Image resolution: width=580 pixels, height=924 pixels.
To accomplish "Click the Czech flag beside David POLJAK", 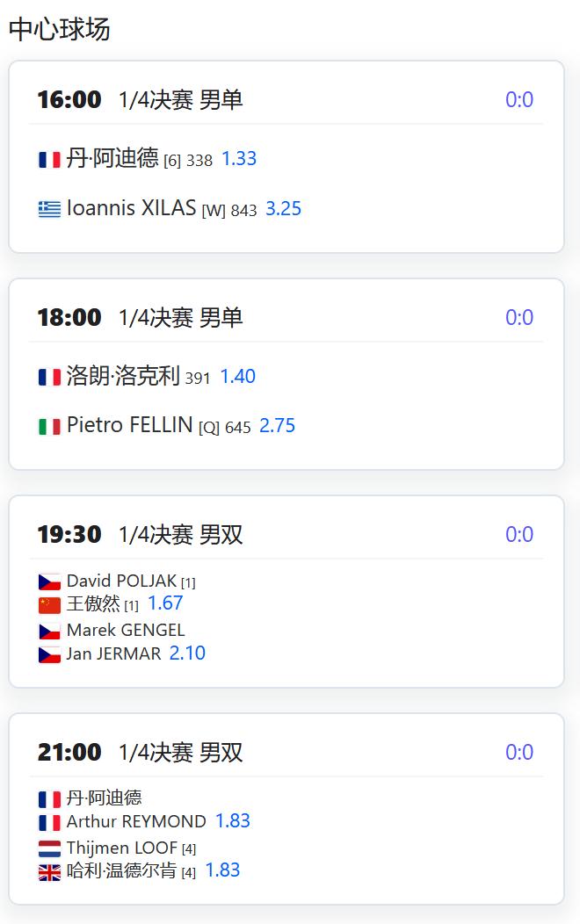I will click(x=49, y=582).
